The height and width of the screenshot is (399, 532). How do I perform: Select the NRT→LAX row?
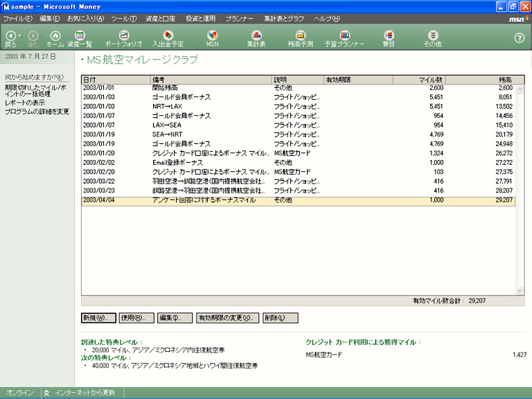(299, 107)
